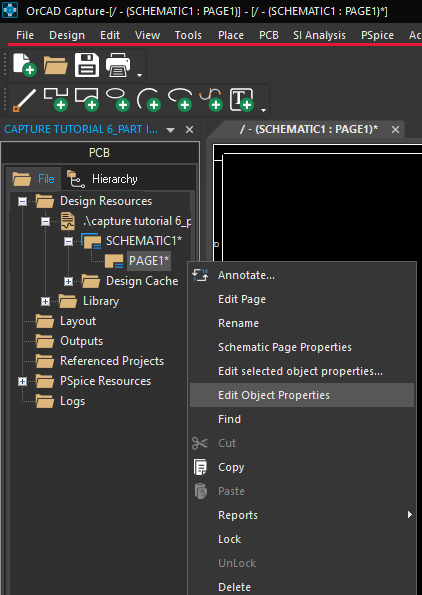
Task: Choose Copy from the context menu
Action: (302, 467)
